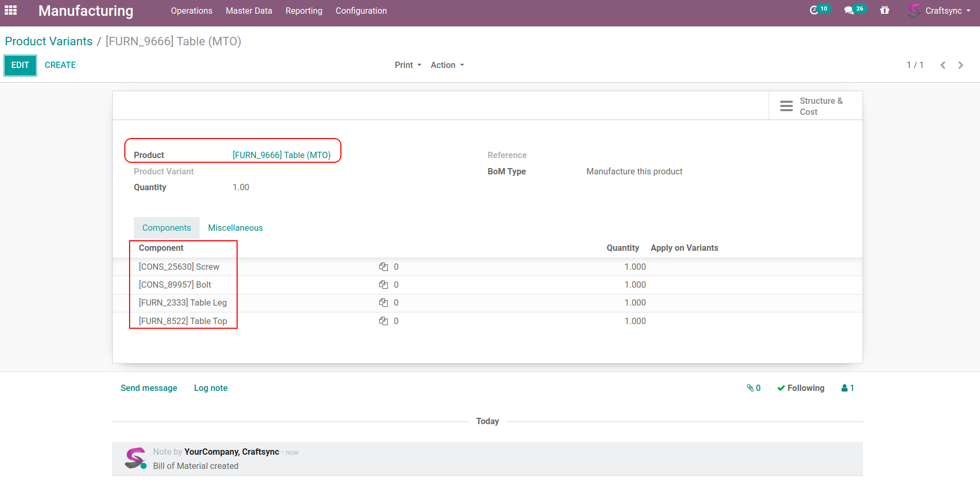Open the activities clock icon
Viewport: 980px width, 490px height.
click(814, 10)
